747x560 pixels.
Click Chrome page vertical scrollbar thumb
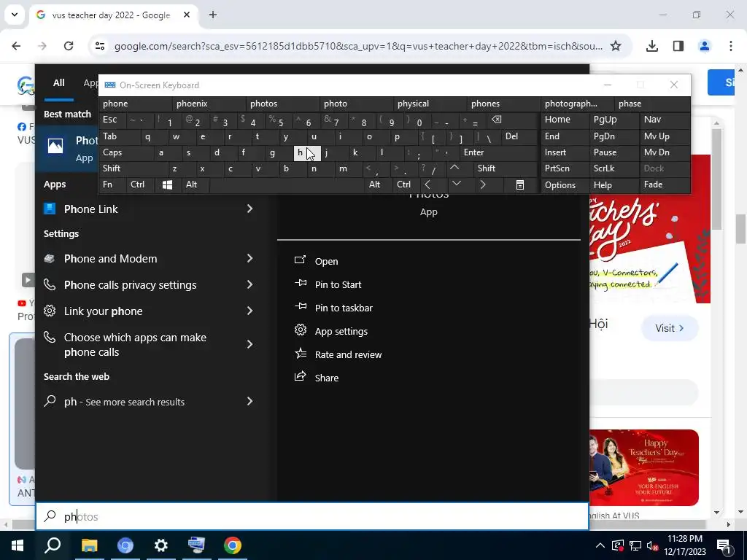tap(741, 230)
